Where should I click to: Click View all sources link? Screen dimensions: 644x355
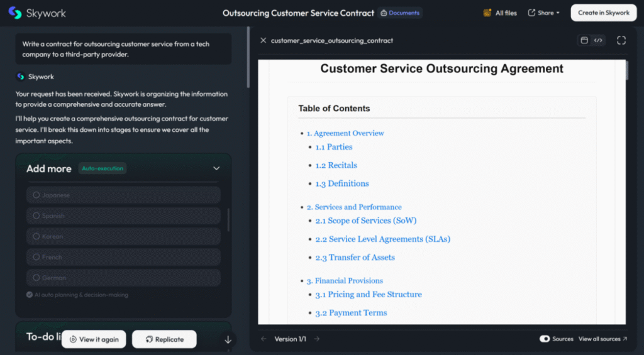[602, 339]
